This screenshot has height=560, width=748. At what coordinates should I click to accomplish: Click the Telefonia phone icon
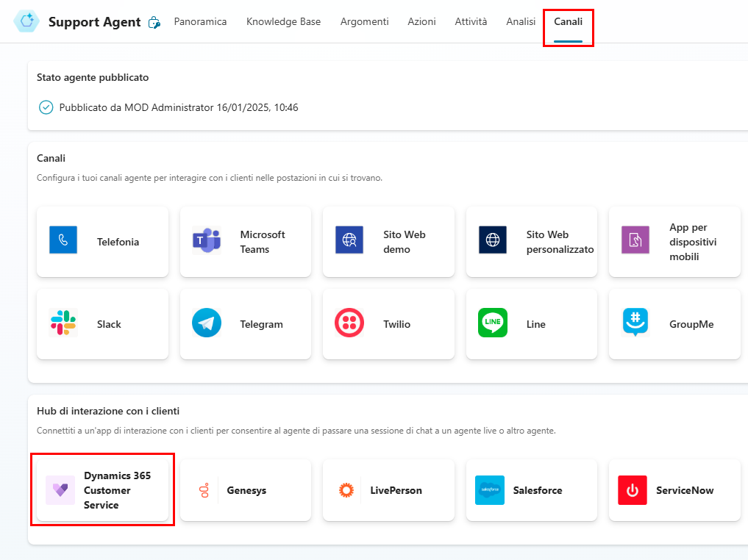coord(63,240)
